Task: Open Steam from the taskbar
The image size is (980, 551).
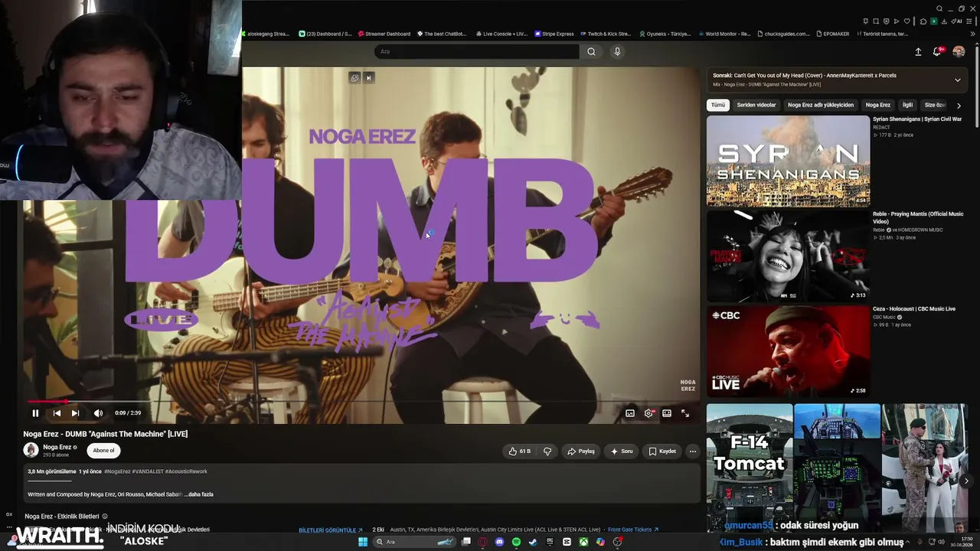Action: pos(533,542)
